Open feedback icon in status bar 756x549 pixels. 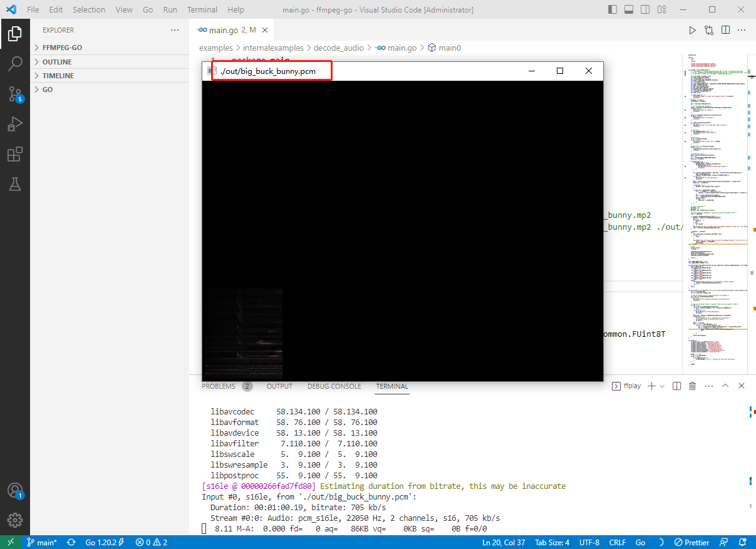pos(724,542)
